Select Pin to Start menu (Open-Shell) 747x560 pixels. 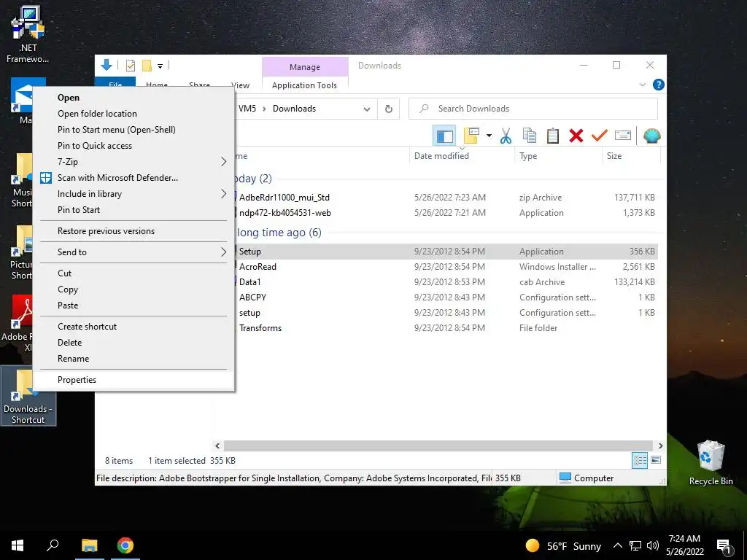click(134, 130)
